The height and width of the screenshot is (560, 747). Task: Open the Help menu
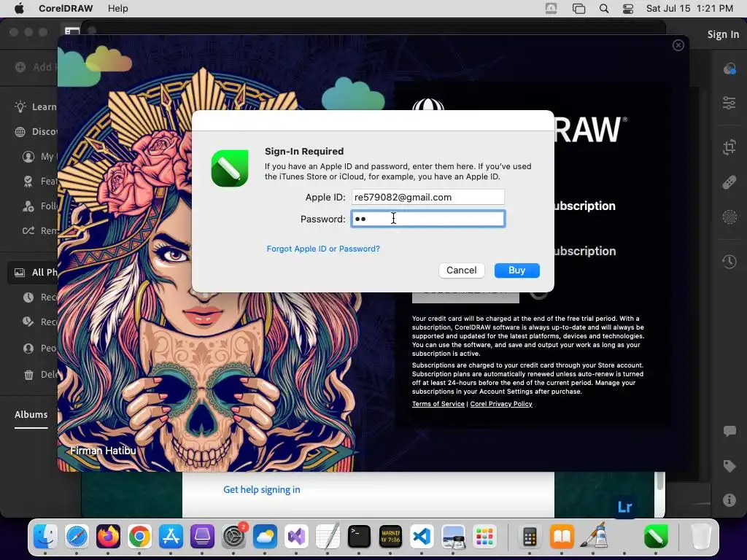(x=117, y=9)
